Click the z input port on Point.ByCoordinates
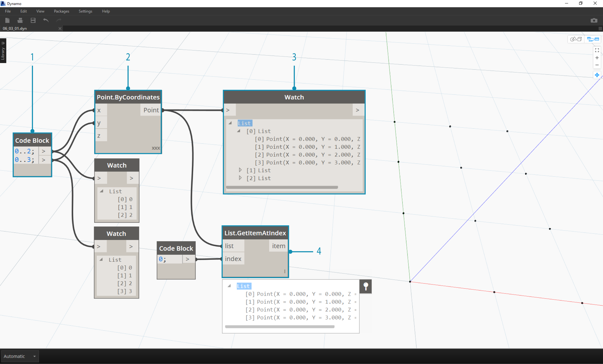The image size is (603, 364). click(x=101, y=136)
